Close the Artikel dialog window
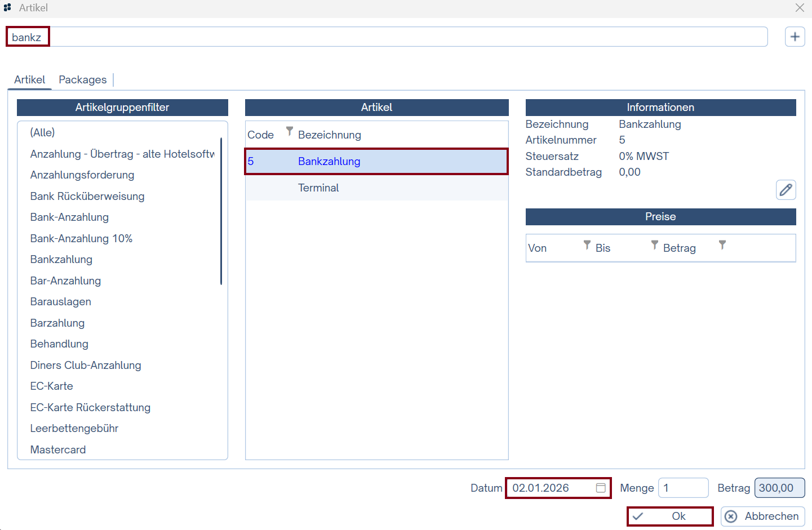This screenshot has height=530, width=812. pos(800,8)
